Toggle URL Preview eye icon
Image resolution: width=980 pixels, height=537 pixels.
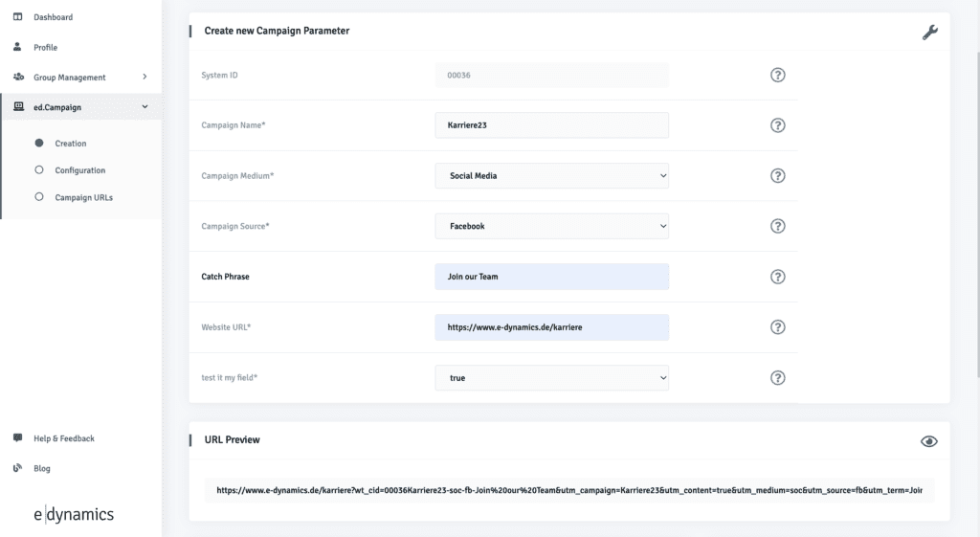[928, 441]
